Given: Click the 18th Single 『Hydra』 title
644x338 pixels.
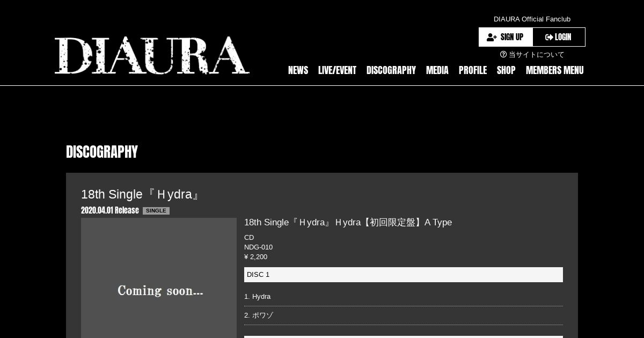Looking at the screenshot, I should tap(142, 194).
